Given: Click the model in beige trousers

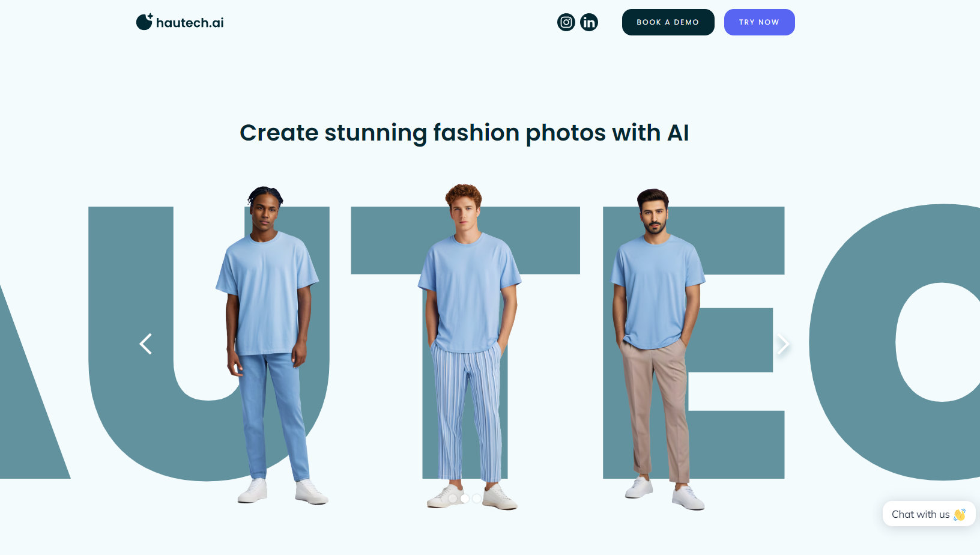Looking at the screenshot, I should [658, 348].
